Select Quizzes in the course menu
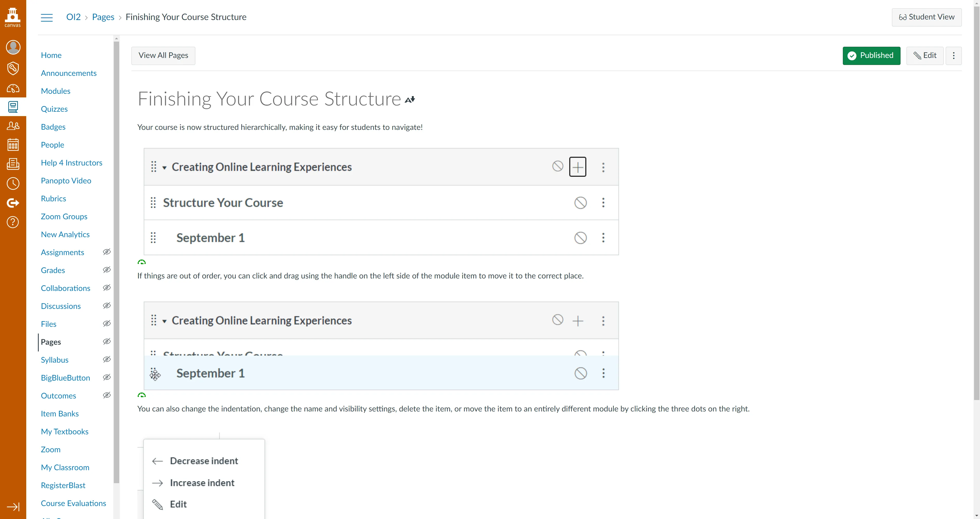 coord(54,109)
